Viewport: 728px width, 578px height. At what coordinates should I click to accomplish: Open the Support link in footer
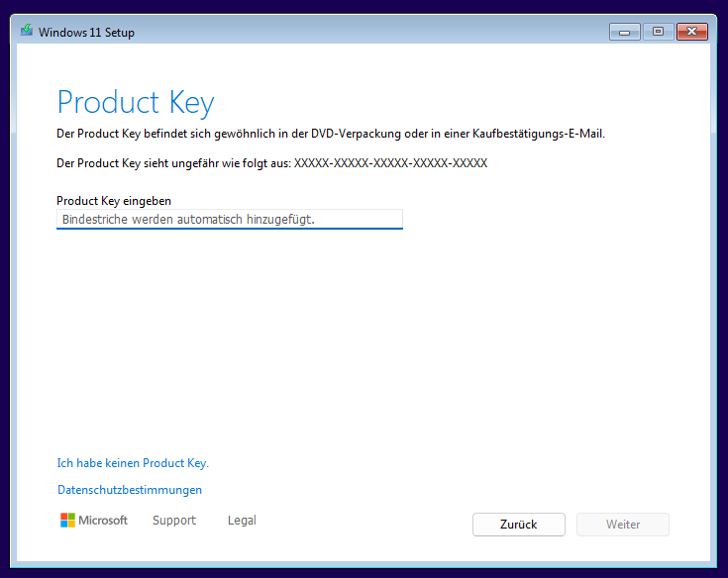(x=174, y=521)
